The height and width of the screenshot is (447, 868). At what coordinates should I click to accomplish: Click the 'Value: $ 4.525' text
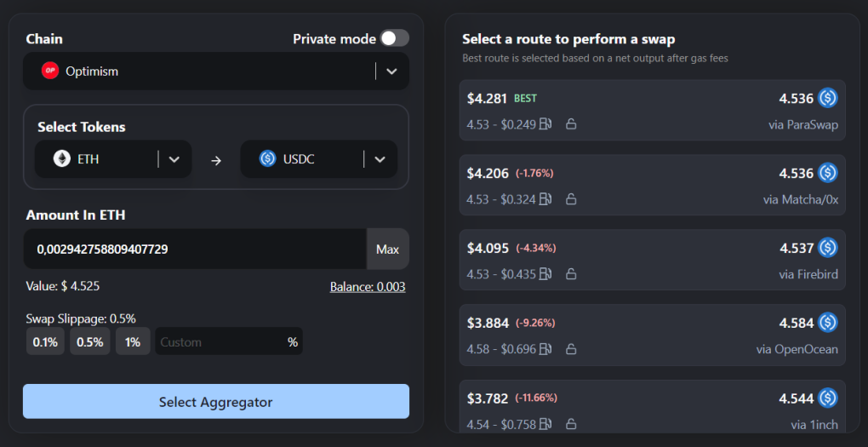[x=63, y=286]
